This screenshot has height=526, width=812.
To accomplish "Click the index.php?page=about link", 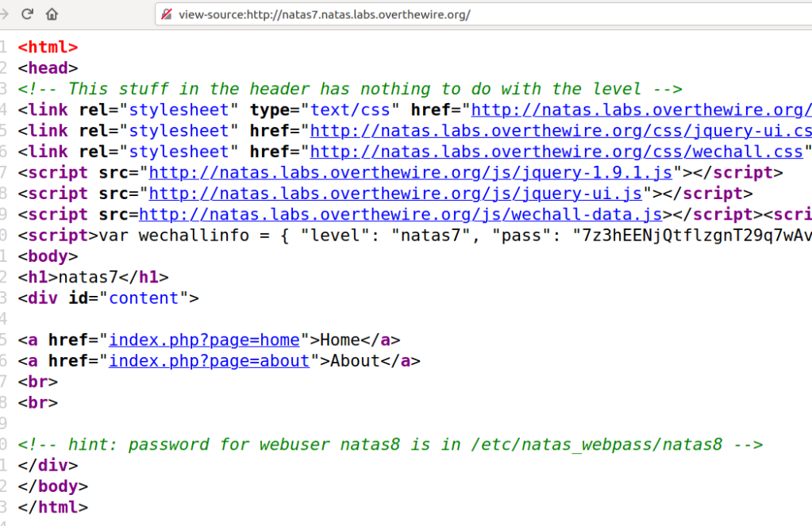I will [209, 361].
